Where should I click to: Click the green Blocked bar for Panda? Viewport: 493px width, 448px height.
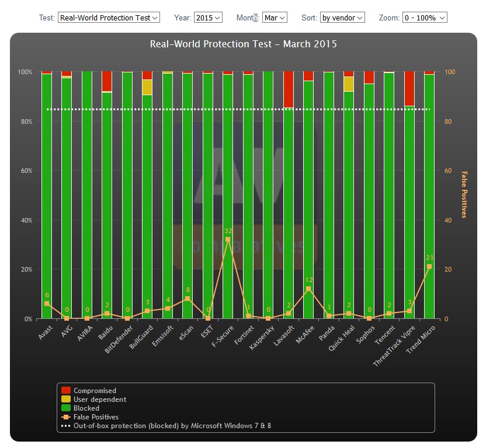[x=328, y=195]
